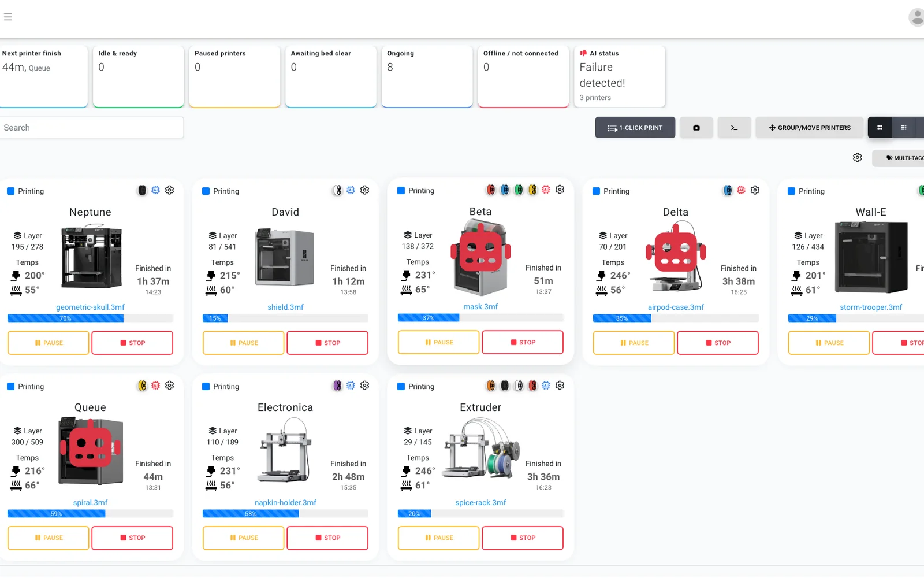The image size is (924, 578).
Task: Open the hamburger navigation menu
Action: click(x=8, y=17)
